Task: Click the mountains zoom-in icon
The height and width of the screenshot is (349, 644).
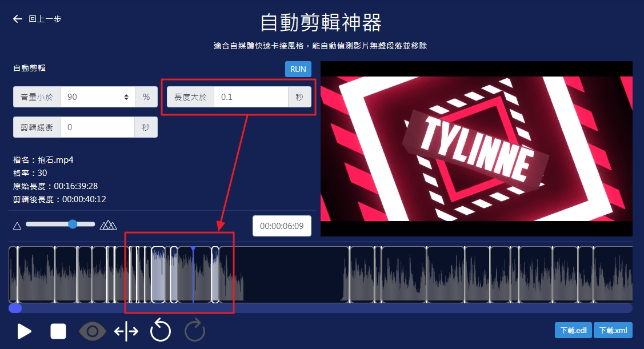Action: (x=108, y=225)
